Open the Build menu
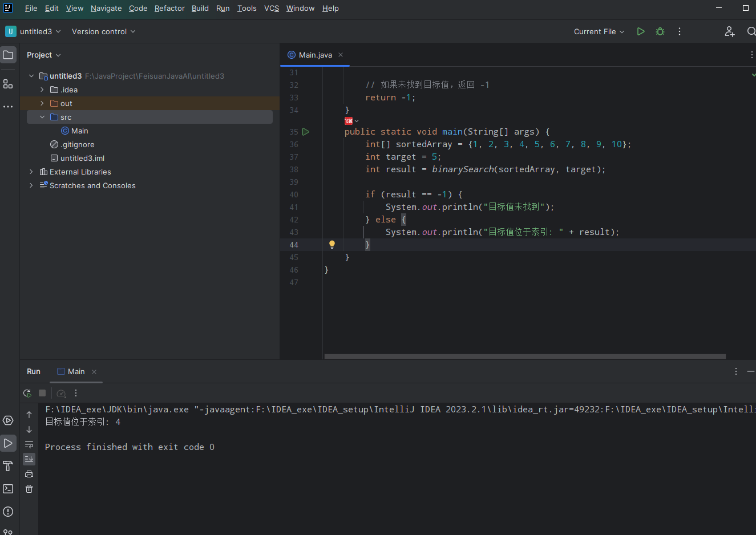 [200, 8]
